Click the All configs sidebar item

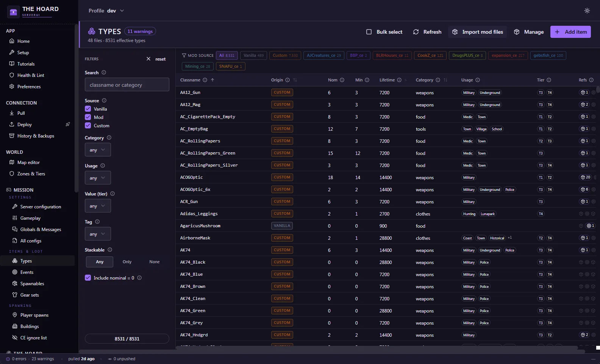pyautogui.click(x=31, y=241)
